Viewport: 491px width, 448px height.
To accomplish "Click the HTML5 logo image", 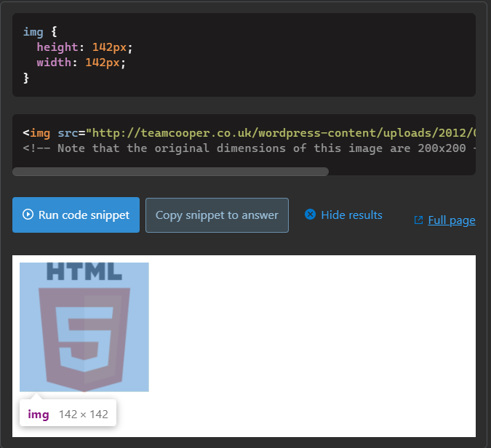I will point(84,327).
